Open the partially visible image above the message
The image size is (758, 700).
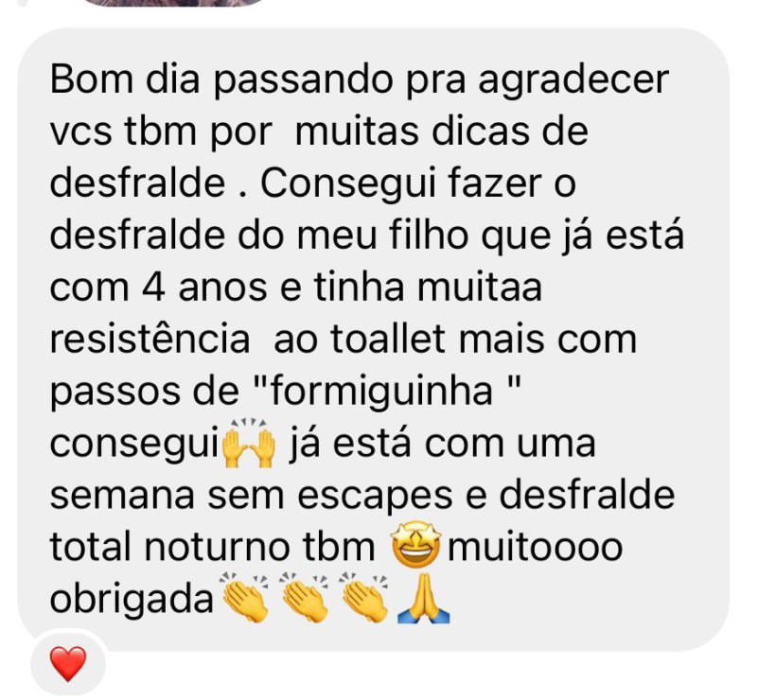[174, 3]
